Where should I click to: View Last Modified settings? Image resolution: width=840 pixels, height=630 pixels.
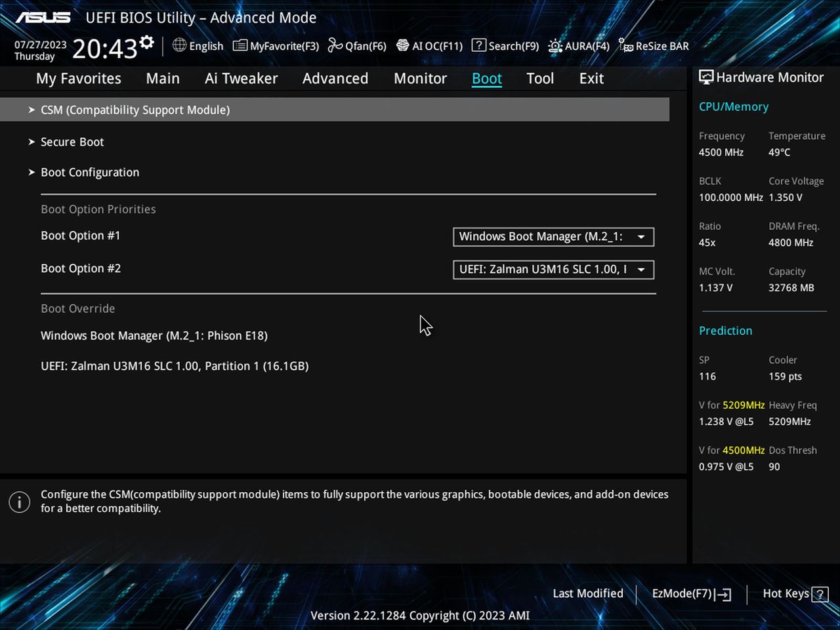click(588, 593)
